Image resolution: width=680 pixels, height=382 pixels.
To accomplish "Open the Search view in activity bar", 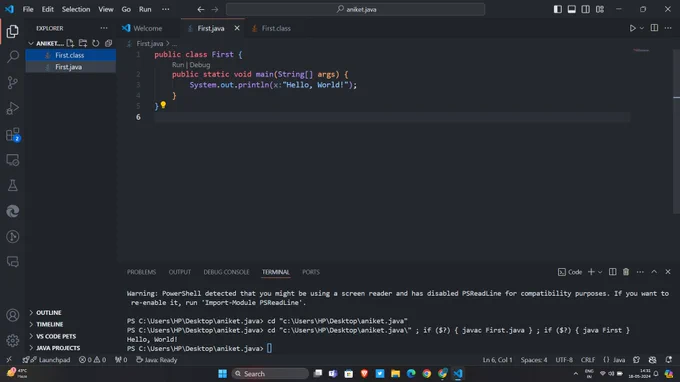I will point(13,56).
